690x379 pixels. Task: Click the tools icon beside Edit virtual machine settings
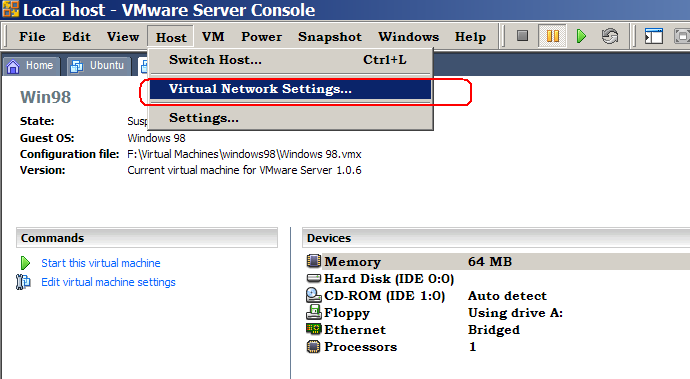click(23, 282)
